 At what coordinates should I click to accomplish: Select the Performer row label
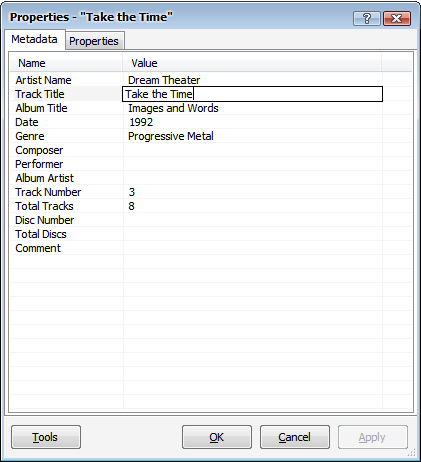point(39,164)
